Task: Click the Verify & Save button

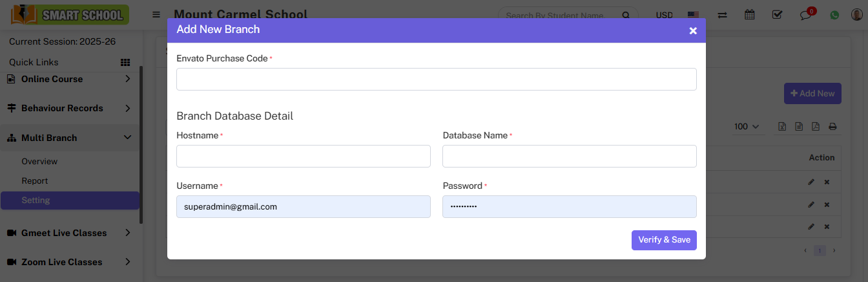Action: (x=663, y=239)
